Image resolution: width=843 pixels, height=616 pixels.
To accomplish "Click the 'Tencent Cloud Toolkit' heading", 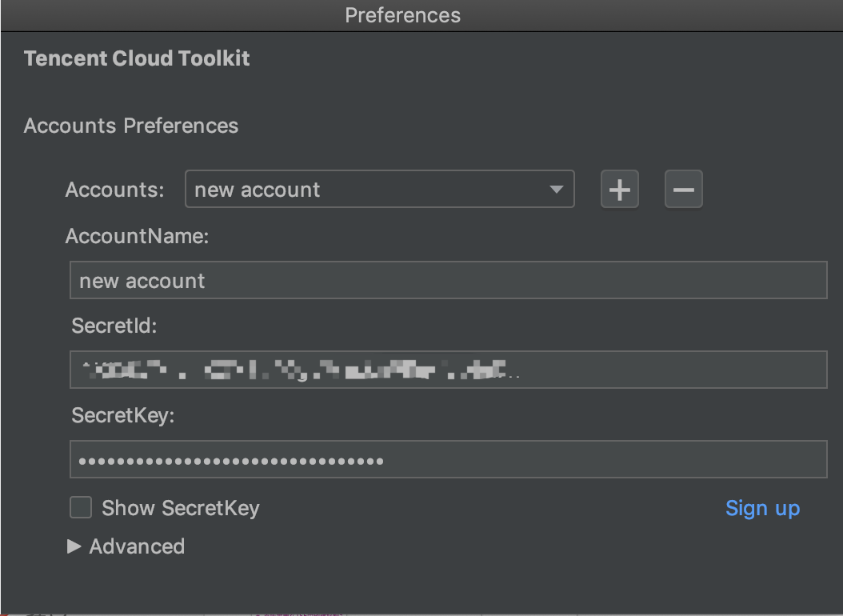I will 137,58.
